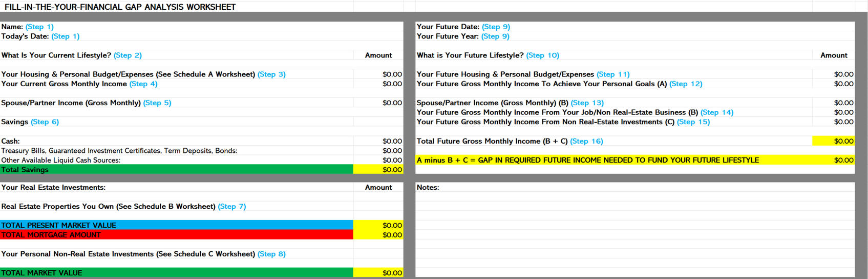Select (Step 12) link for future gross income
The width and height of the screenshot is (868, 279).
point(686,84)
